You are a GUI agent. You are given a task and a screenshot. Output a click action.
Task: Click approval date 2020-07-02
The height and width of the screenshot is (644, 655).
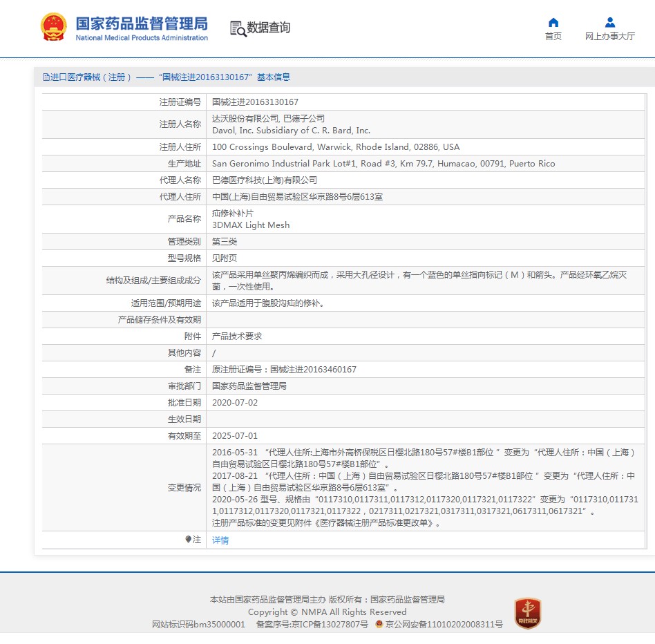[x=235, y=403]
